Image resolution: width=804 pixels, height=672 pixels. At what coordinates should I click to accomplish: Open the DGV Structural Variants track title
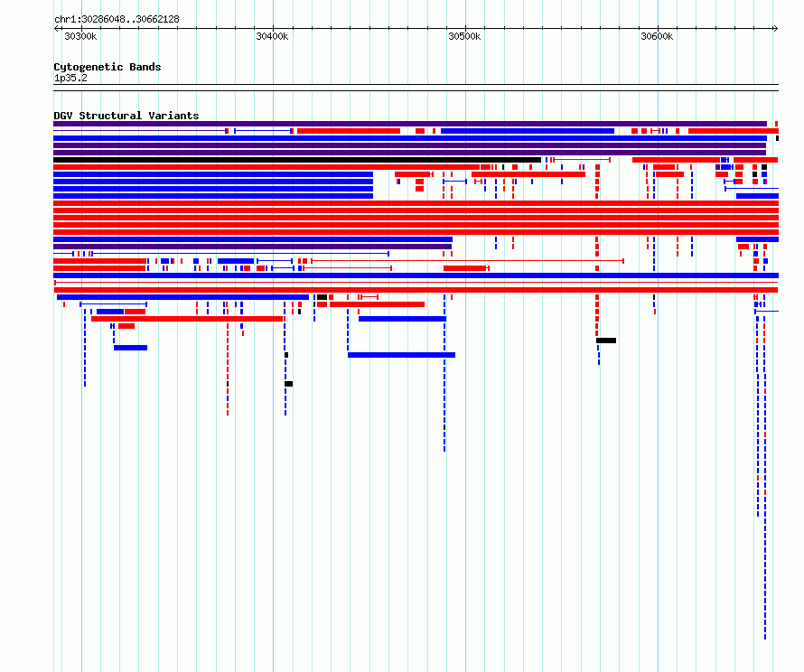tap(126, 116)
